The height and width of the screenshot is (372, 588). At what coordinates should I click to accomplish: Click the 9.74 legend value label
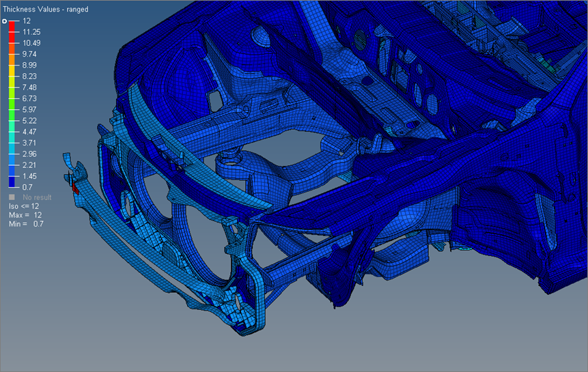(30, 54)
